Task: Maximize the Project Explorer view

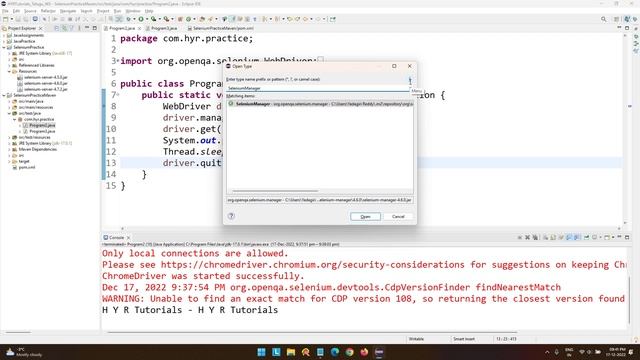Action: (x=95, y=28)
